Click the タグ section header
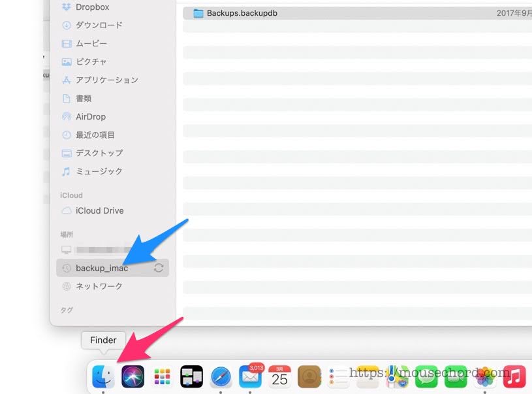 pos(67,310)
